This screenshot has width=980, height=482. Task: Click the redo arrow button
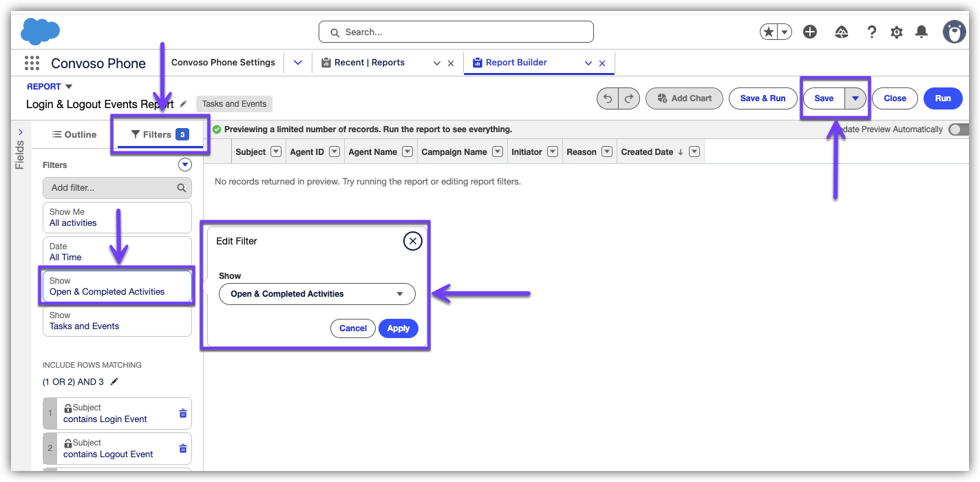coord(628,98)
